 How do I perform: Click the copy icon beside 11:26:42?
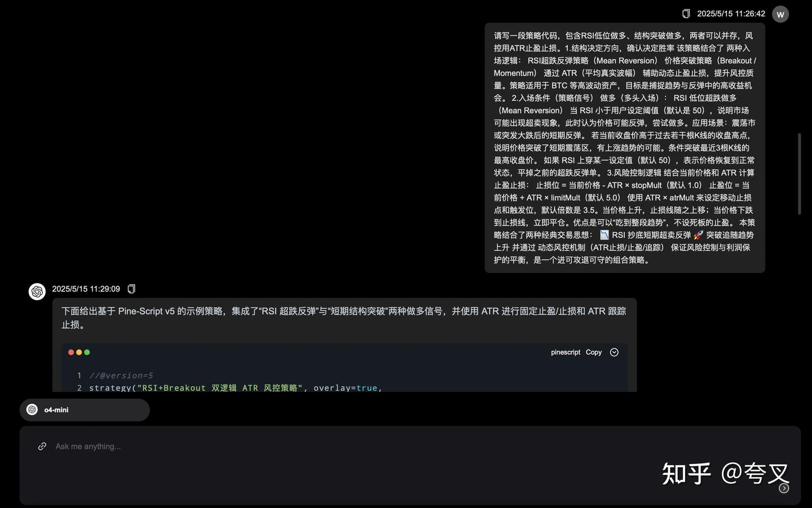(x=686, y=12)
